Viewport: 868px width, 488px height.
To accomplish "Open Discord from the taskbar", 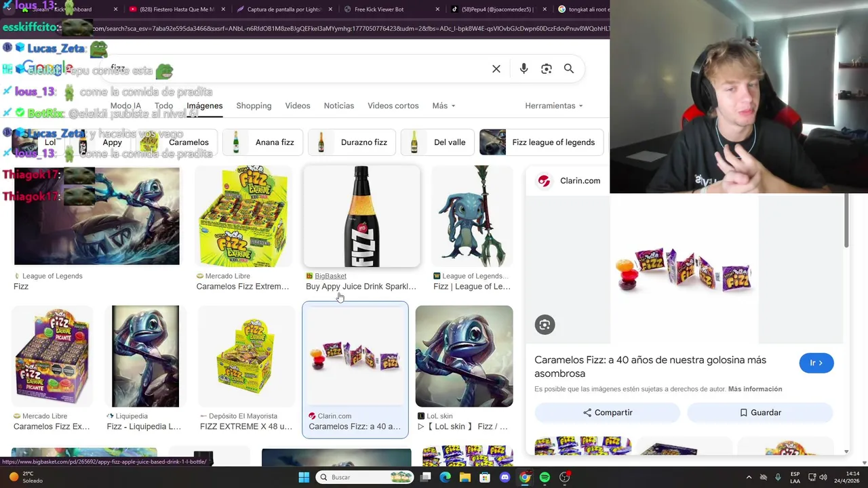I will [x=505, y=477].
